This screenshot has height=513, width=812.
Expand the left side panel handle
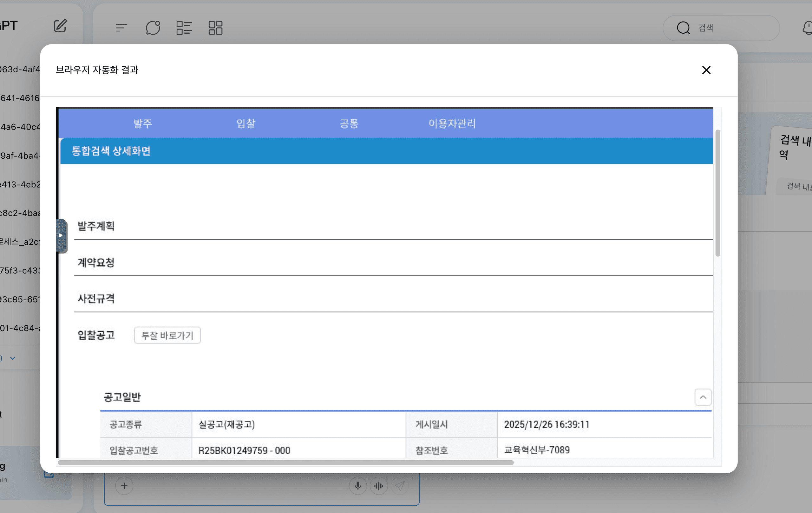click(x=61, y=236)
